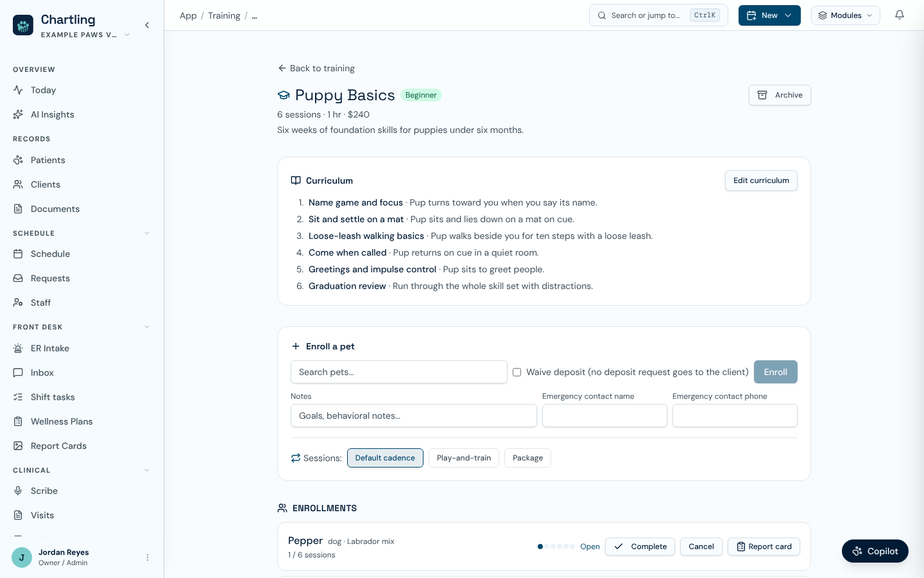Click the Chartling logo icon
Image resolution: width=924 pixels, height=578 pixels.
point(23,25)
